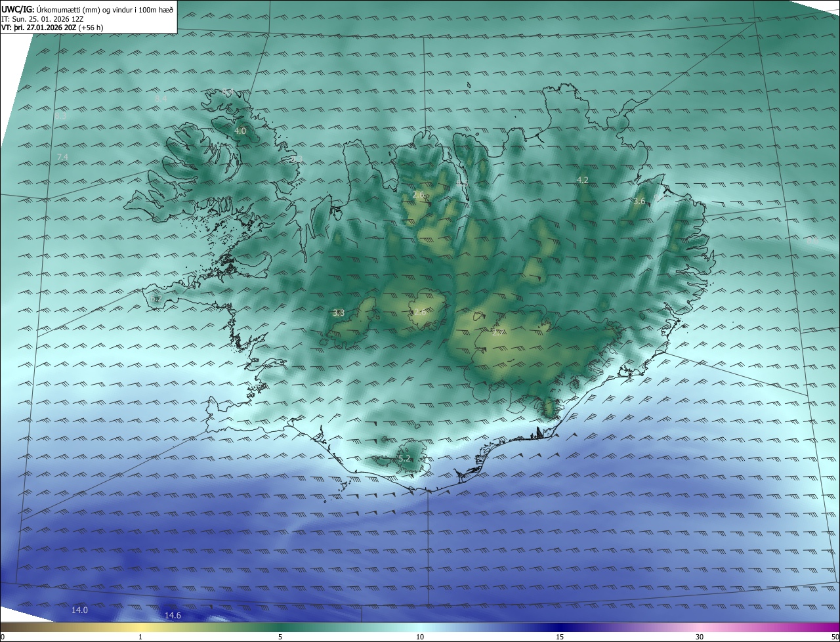Click the color scale tick label 5
Screen dimensions: 840x642
tap(280, 637)
